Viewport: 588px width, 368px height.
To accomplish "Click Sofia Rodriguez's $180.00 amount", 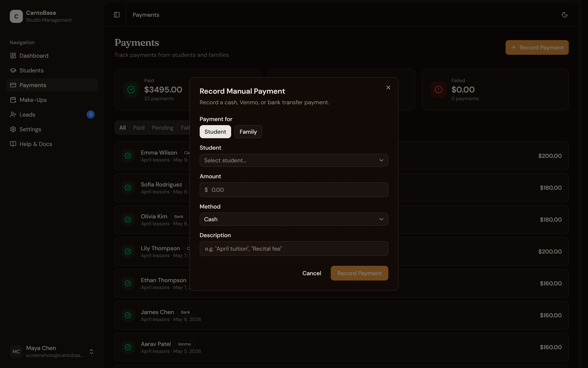I will pyautogui.click(x=551, y=188).
